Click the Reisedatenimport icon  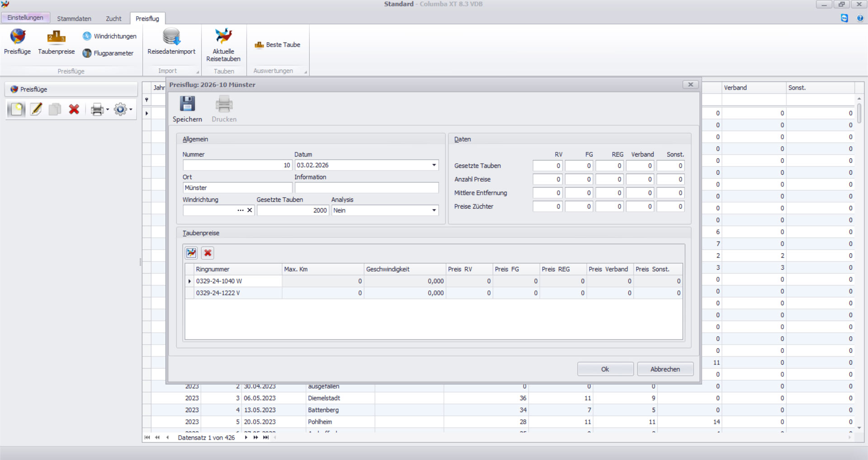171,37
